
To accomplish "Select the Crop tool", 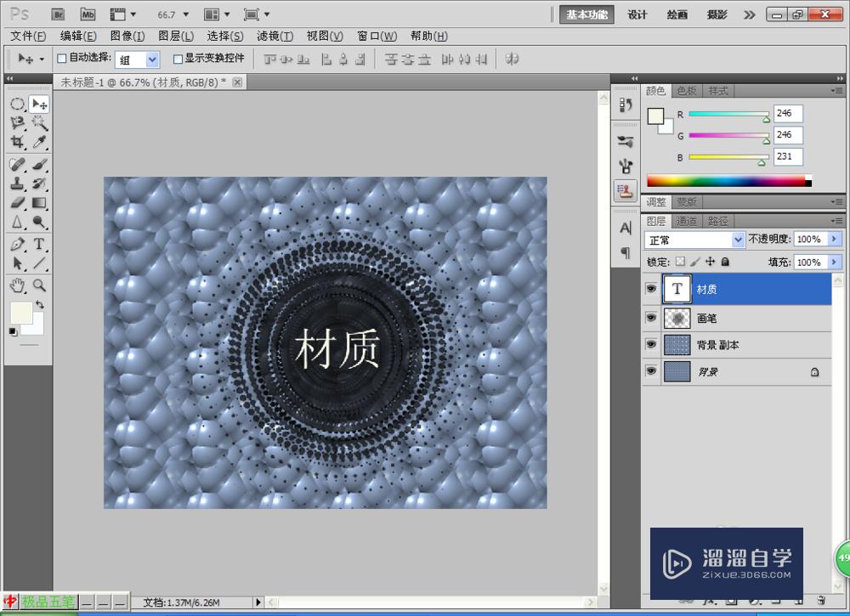I will point(17,143).
